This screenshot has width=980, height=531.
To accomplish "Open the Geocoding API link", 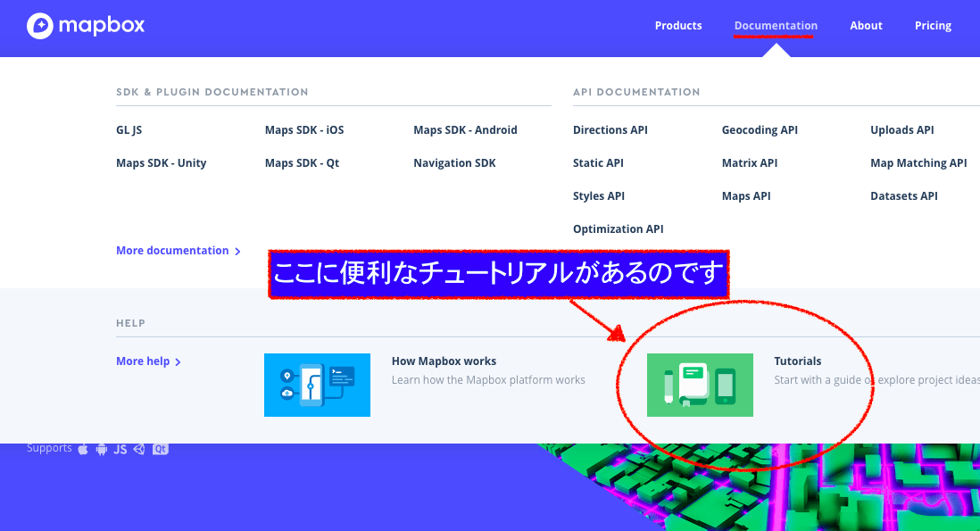I will 760,129.
